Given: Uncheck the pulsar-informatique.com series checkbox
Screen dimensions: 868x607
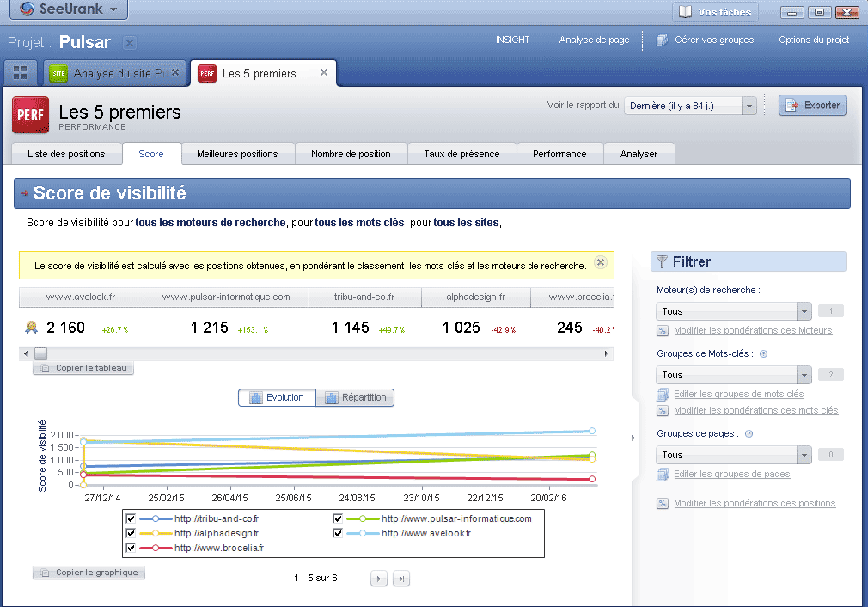Looking at the screenshot, I should [x=338, y=518].
